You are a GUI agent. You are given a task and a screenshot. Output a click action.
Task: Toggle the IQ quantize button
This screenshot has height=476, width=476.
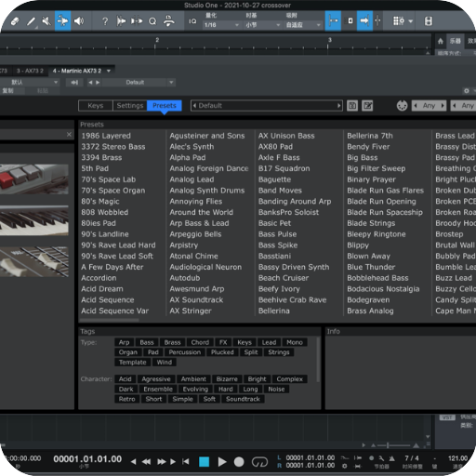[x=192, y=21]
